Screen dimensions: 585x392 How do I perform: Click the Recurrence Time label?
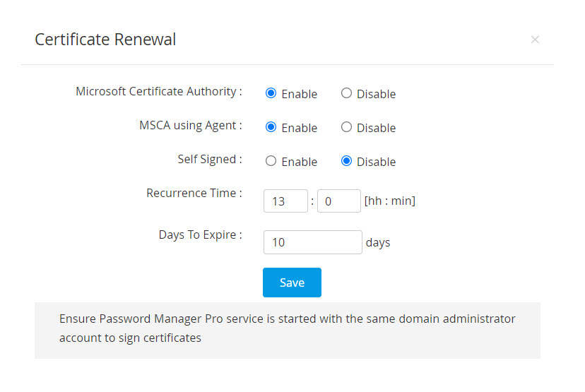(194, 193)
